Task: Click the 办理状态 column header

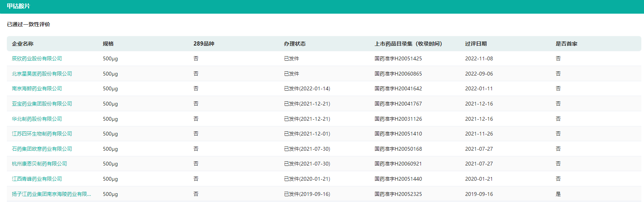Action: pyautogui.click(x=295, y=44)
